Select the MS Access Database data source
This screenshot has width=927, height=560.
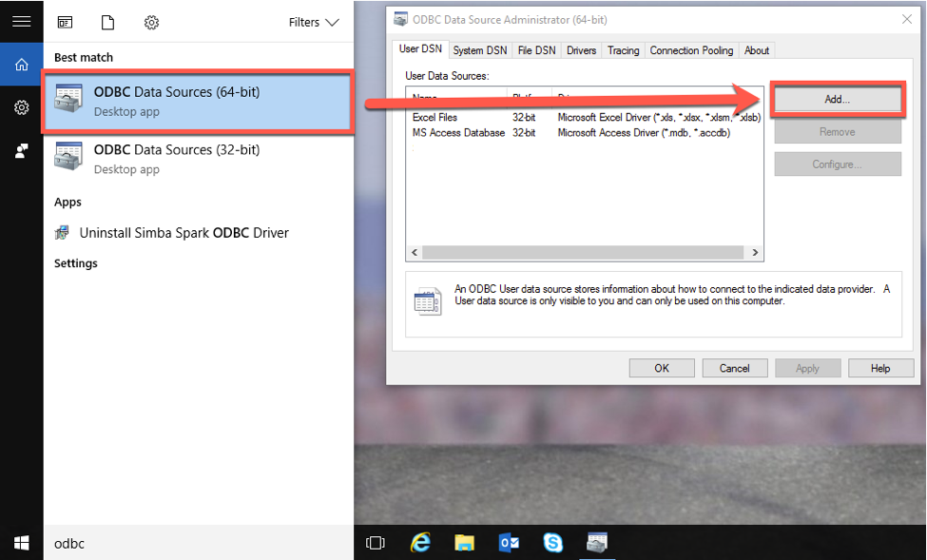pyautogui.click(x=458, y=133)
